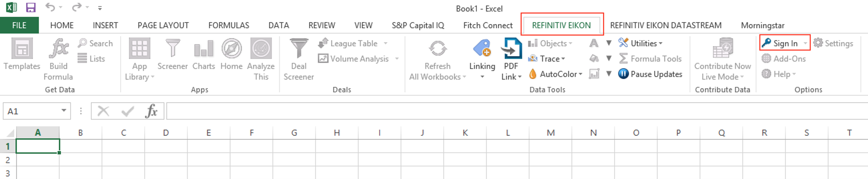Image resolution: width=868 pixels, height=179 pixels.
Task: Undo the last action
Action: click(x=50, y=7)
